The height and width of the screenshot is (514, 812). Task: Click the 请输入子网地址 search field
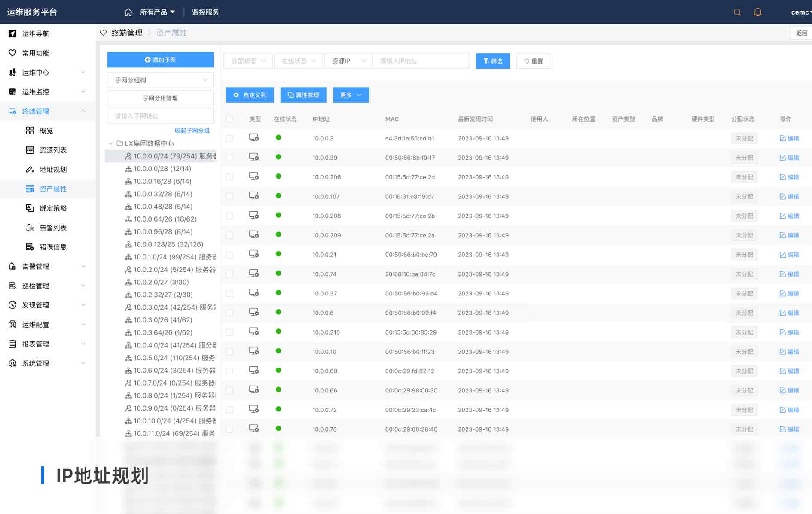tap(160, 116)
